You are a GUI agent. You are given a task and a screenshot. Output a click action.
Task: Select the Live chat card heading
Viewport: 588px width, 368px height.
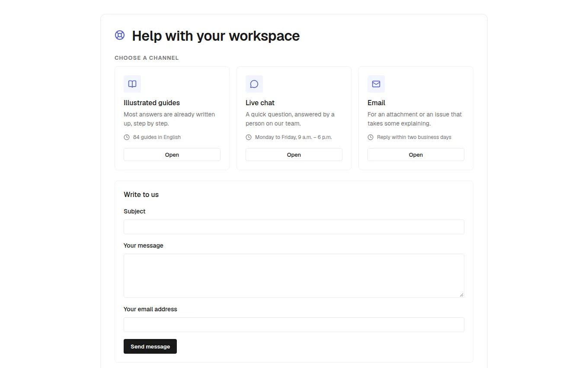pos(260,103)
